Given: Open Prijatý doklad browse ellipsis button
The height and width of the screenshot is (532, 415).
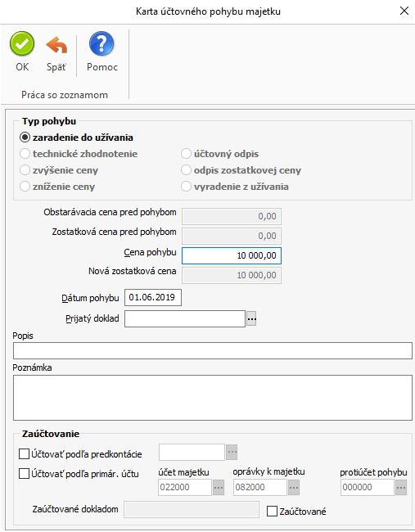Looking at the screenshot, I should coord(251,319).
